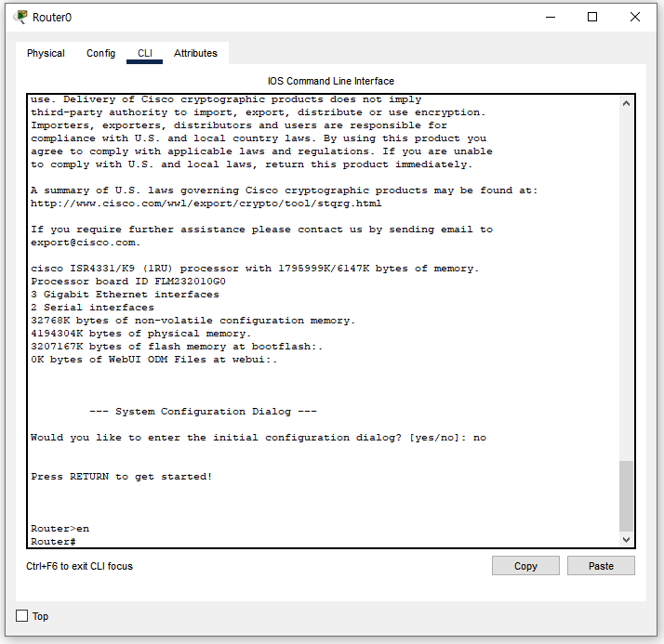This screenshot has width=664, height=644.
Task: Switch to the Config tab
Action: pyautogui.click(x=100, y=53)
